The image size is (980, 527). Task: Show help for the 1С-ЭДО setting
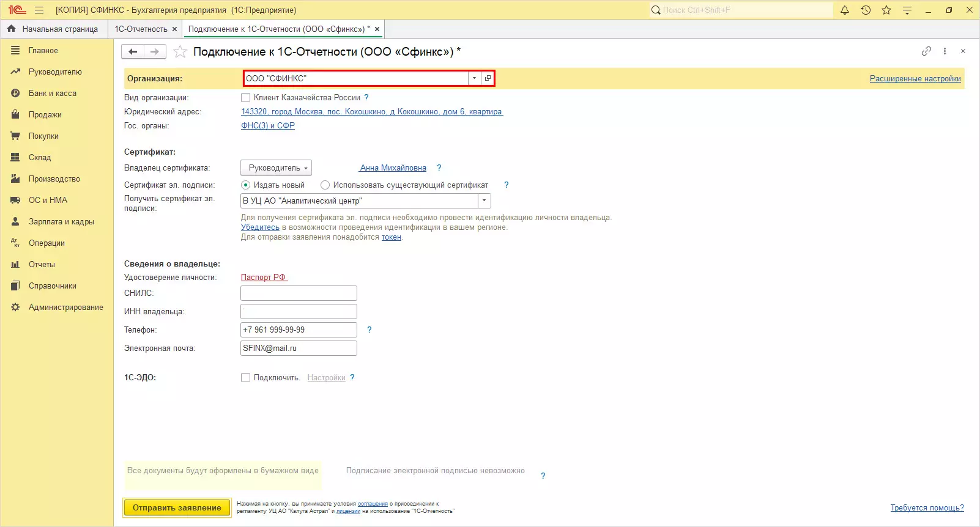[x=352, y=377]
